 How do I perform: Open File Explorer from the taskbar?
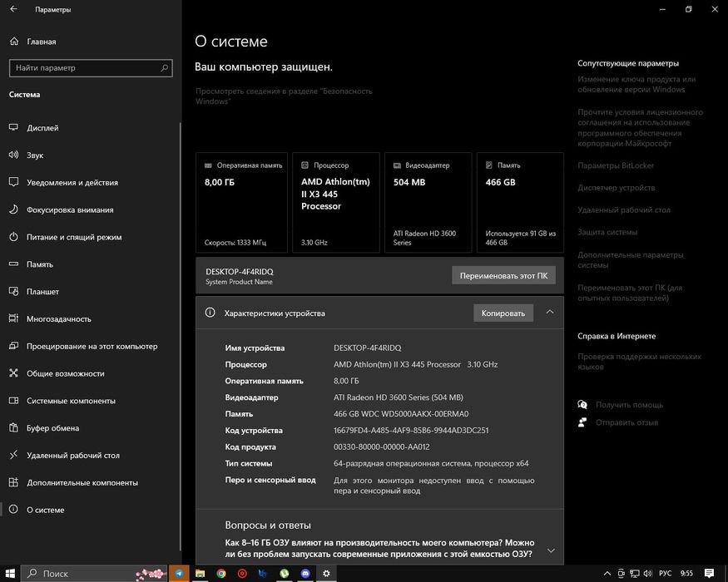coord(201,574)
